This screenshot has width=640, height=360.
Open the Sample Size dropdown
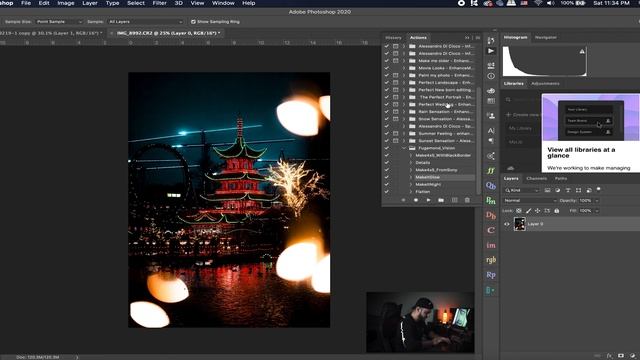(x=59, y=22)
